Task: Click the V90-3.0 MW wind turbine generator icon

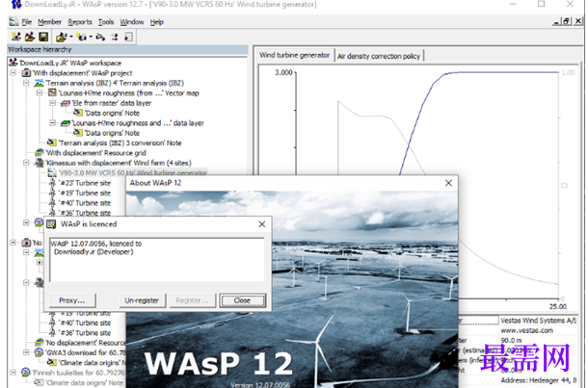Action: pyautogui.click(x=52, y=173)
